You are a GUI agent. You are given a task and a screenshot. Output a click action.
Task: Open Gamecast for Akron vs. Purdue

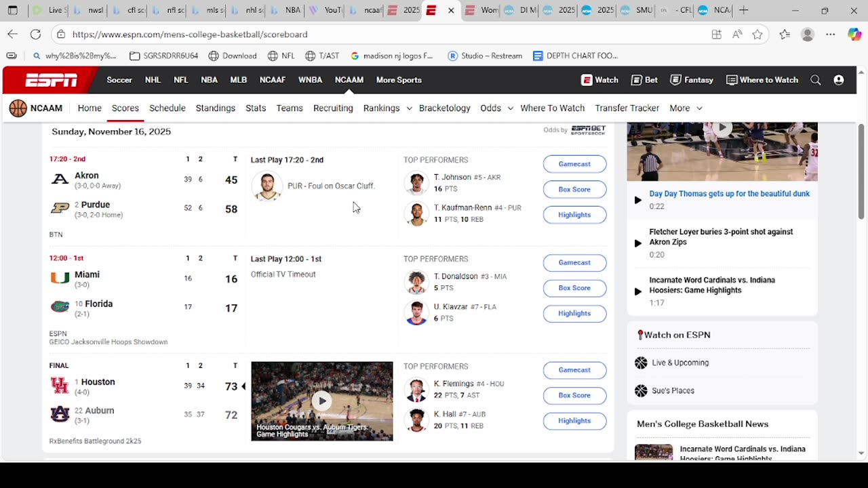coord(574,164)
